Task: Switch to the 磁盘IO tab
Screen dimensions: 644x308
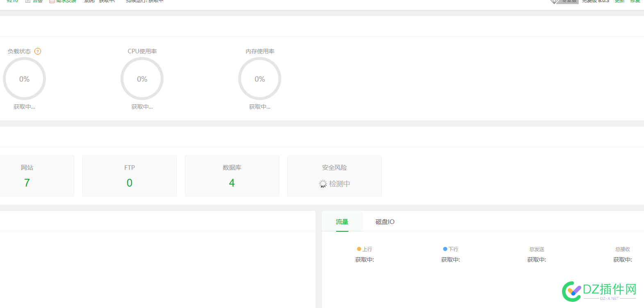Action: tap(385, 221)
